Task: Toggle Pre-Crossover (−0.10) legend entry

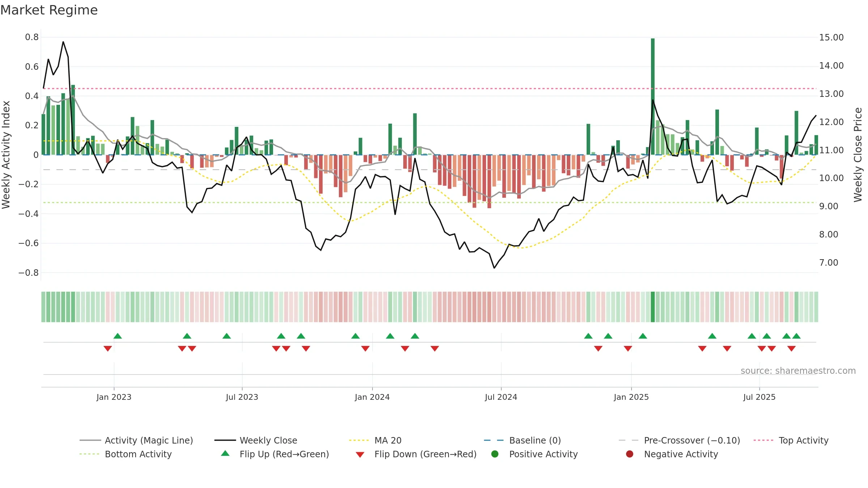Action: 679,440
